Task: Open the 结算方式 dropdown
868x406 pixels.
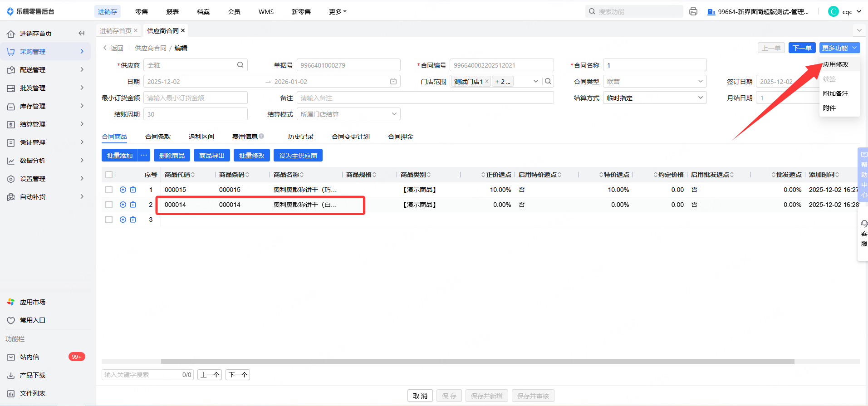Action: (655, 98)
